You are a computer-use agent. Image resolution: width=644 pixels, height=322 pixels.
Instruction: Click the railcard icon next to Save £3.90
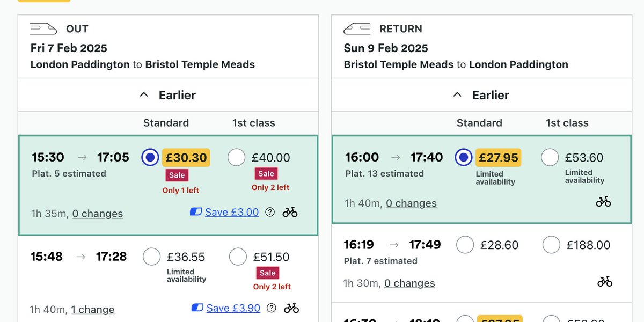coord(197,308)
